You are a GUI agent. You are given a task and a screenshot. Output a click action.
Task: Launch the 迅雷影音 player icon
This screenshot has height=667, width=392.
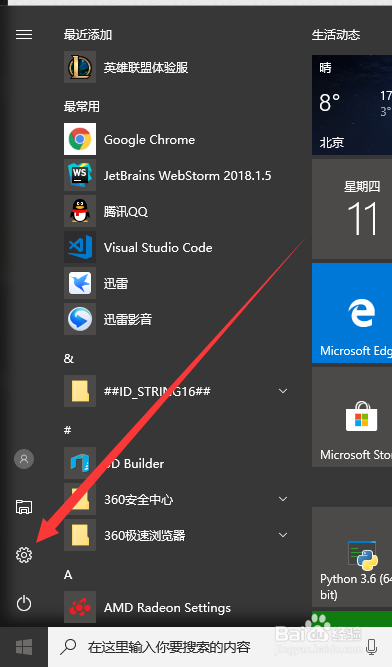[80, 319]
